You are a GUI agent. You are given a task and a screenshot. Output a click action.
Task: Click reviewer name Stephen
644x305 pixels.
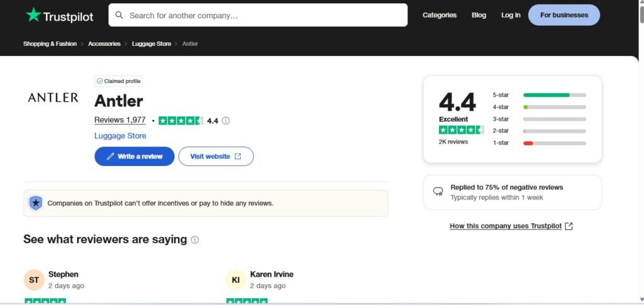64,274
